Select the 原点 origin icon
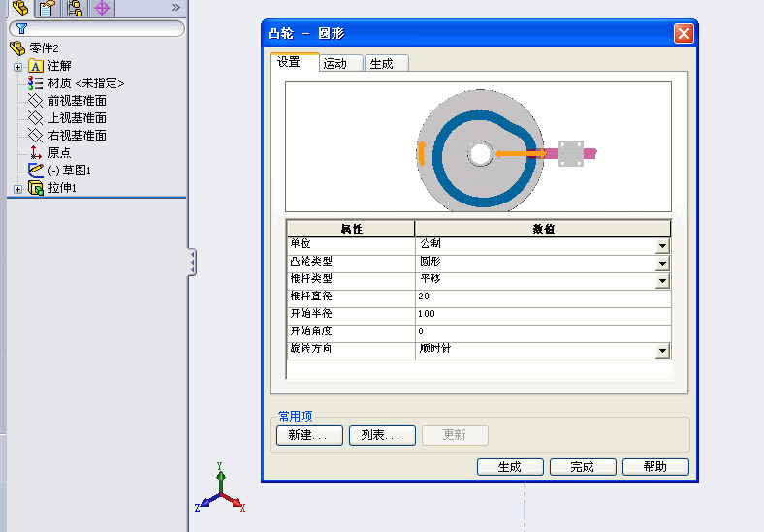The width and height of the screenshot is (764, 532). (36, 152)
